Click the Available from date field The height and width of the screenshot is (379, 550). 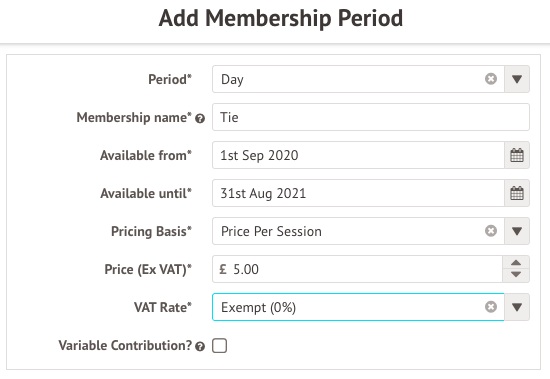pyautogui.click(x=358, y=155)
